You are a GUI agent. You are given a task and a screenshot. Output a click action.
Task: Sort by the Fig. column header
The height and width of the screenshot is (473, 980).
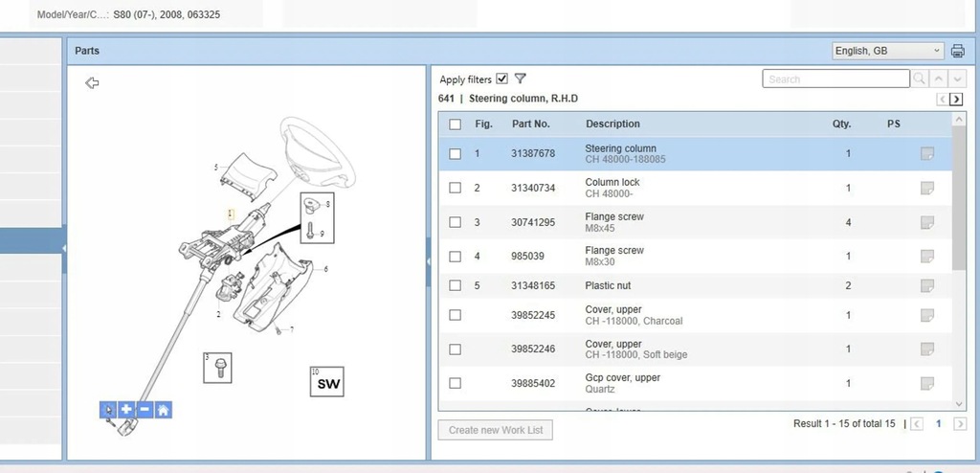pos(483,124)
